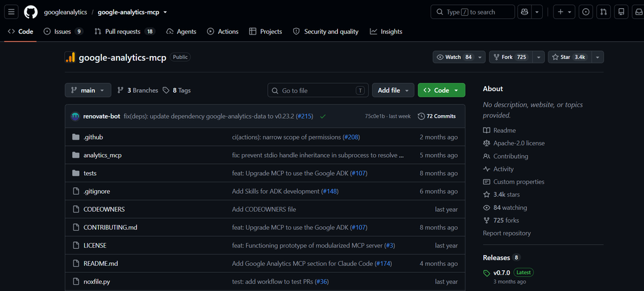
Task: Open the 72 Commits history link
Action: click(x=436, y=116)
